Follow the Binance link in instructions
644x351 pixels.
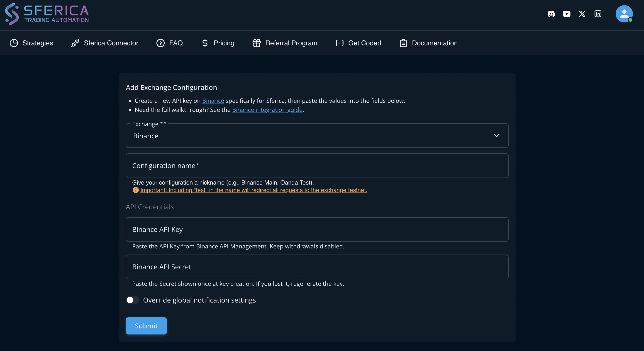(213, 101)
